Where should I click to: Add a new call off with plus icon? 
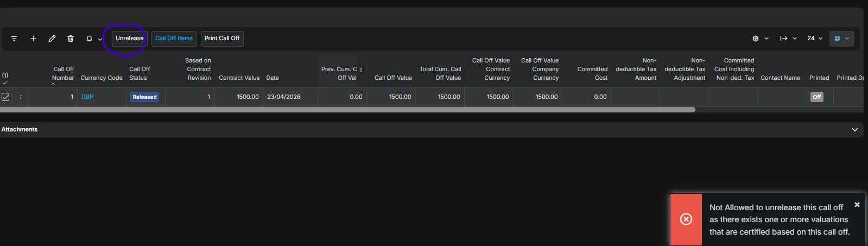pos(33,39)
